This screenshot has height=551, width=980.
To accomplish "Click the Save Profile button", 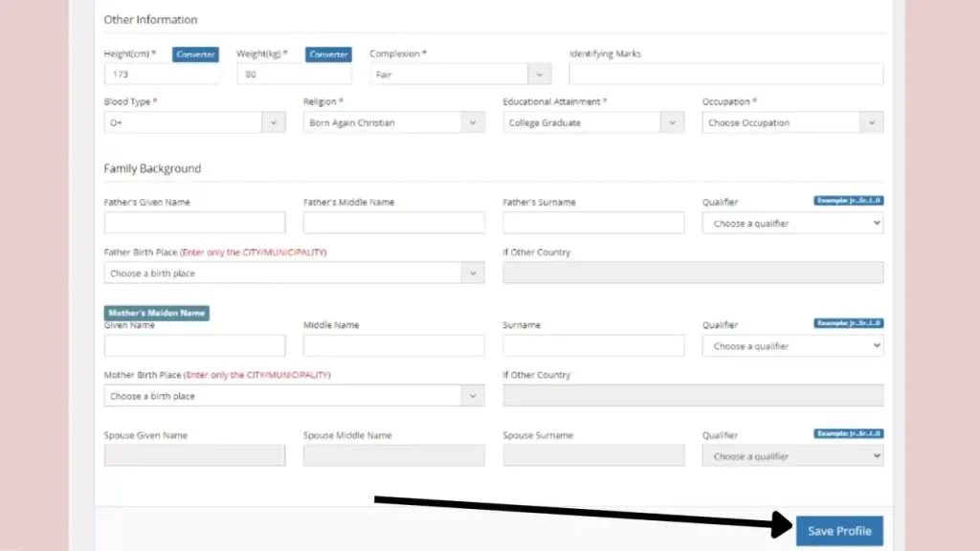I will coord(839,531).
